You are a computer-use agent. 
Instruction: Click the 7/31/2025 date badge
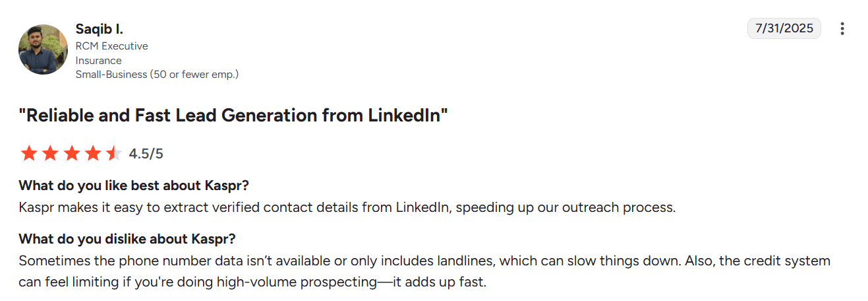click(x=784, y=28)
